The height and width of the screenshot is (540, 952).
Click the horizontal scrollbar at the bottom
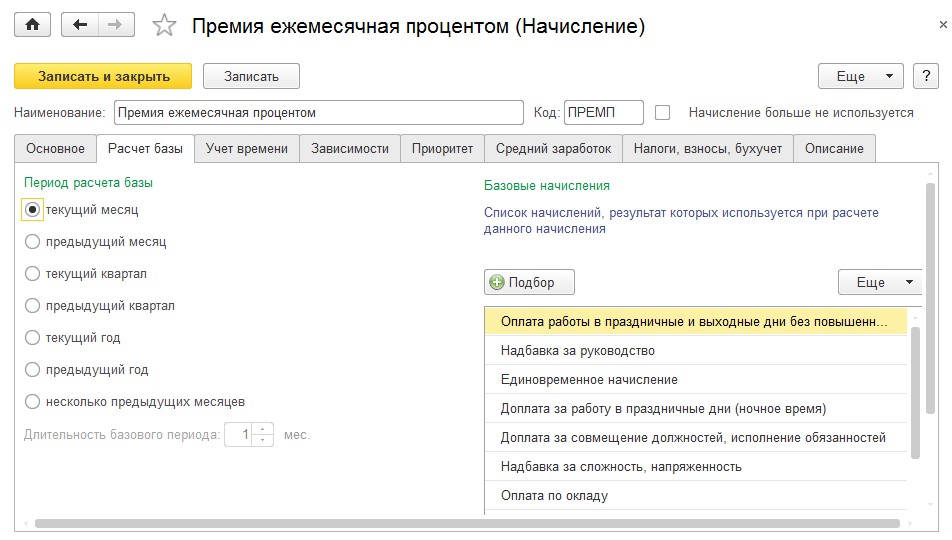tap(467, 524)
